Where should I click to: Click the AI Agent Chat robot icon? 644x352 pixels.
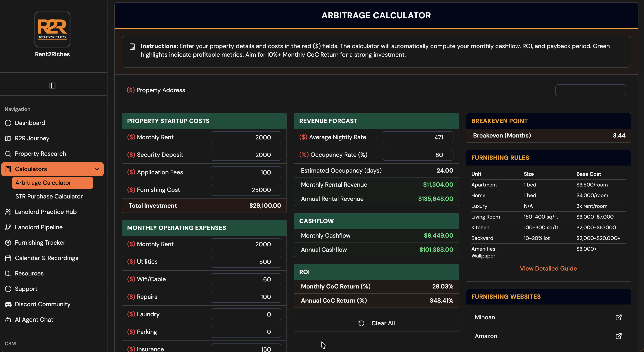pos(8,319)
